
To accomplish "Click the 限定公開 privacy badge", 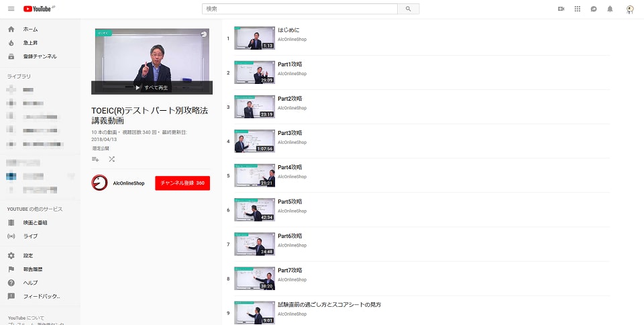I will coord(101,148).
